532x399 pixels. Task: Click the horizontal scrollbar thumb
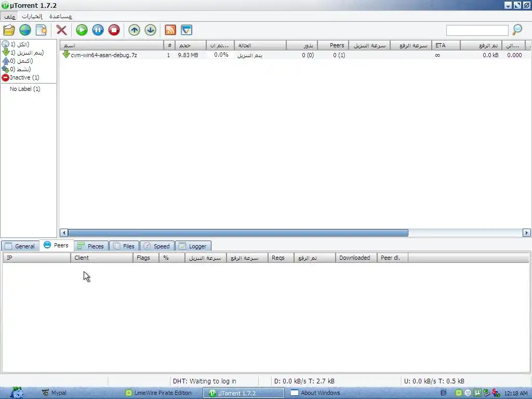pos(238,233)
